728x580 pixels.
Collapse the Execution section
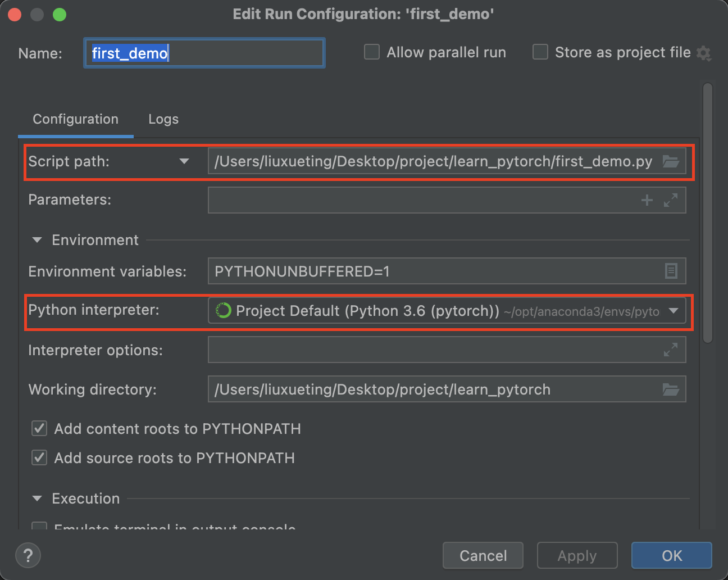coord(37,499)
